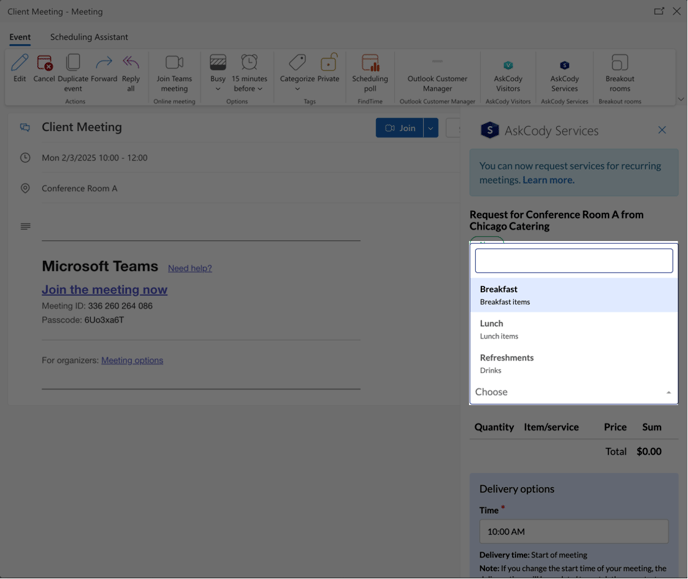This screenshot has height=579, width=688.
Task: Open the Categorize tag menu
Action: 297,73
